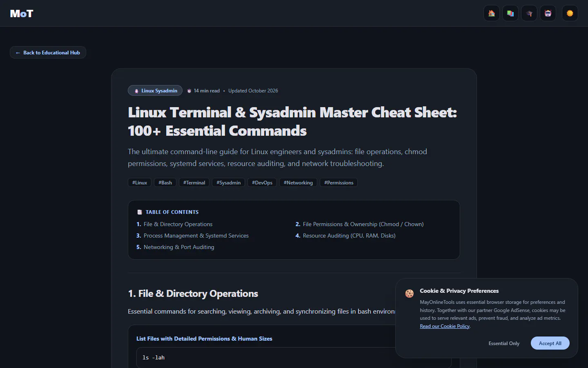
Task: Click the MoT logo
Action: tap(22, 13)
